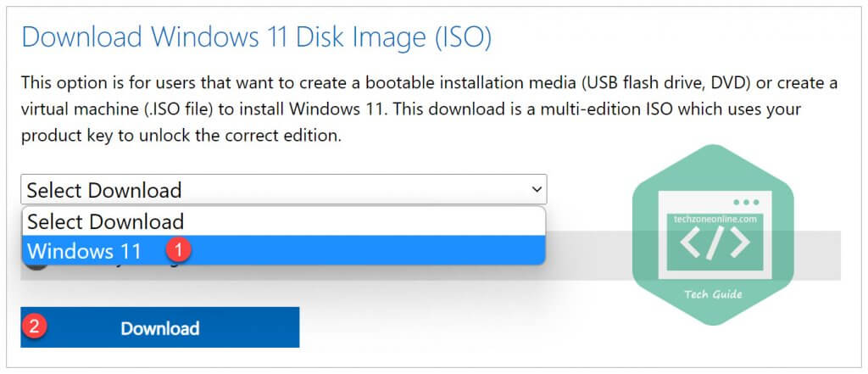This screenshot has height=374, width=868.
Task: Click the green hexagon Tech Guide logo
Action: tap(713, 235)
